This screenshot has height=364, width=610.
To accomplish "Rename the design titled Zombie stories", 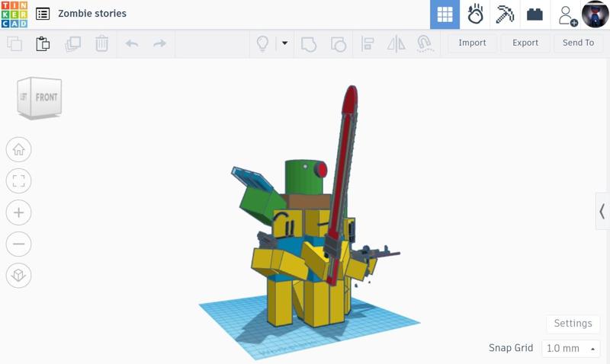I will coord(92,14).
